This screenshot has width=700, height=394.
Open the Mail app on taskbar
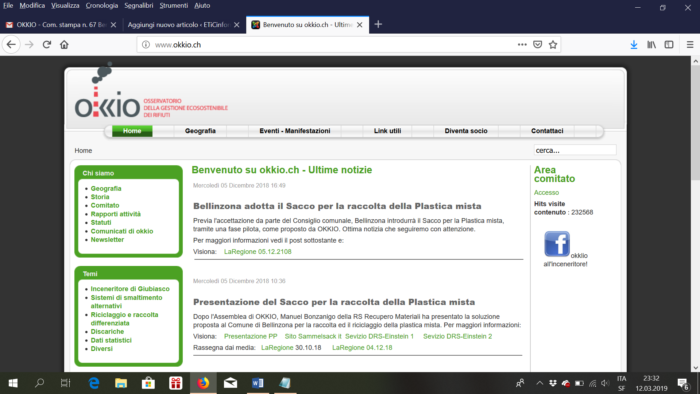pyautogui.click(x=230, y=383)
